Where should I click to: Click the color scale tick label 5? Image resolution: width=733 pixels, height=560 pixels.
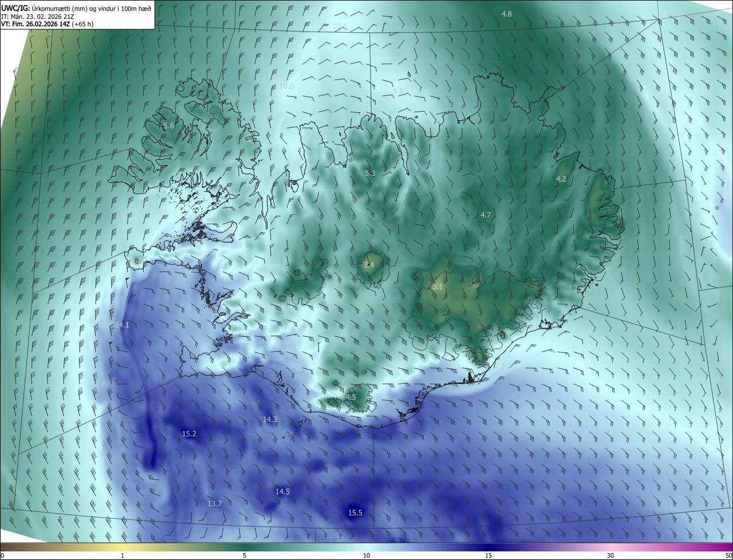pos(245,555)
